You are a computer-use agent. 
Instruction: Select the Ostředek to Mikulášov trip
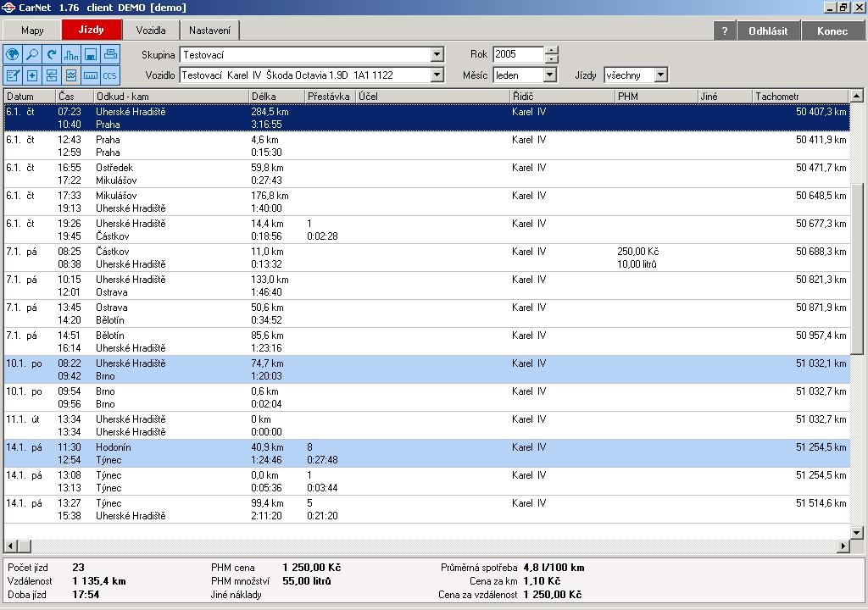coord(427,174)
